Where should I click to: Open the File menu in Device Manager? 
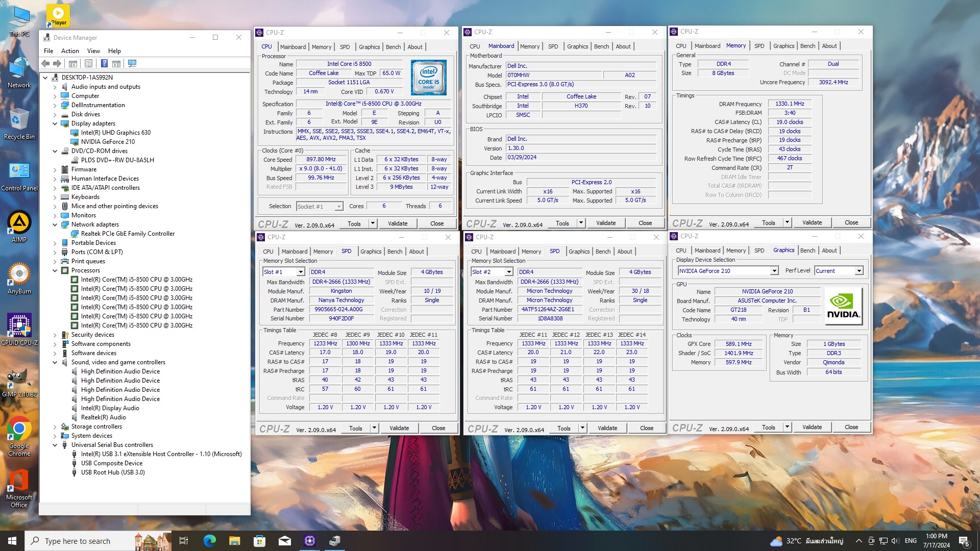pyautogui.click(x=48, y=51)
